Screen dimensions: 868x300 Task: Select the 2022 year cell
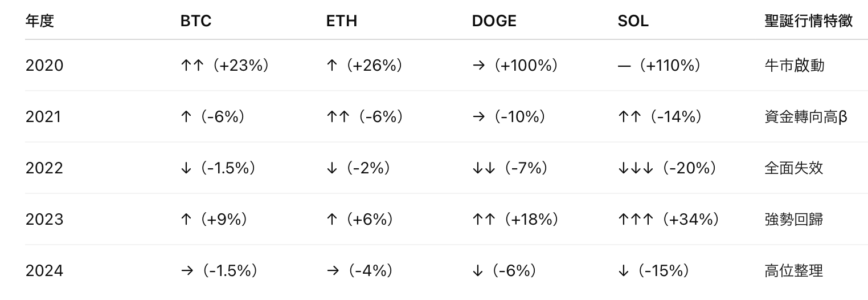point(44,168)
